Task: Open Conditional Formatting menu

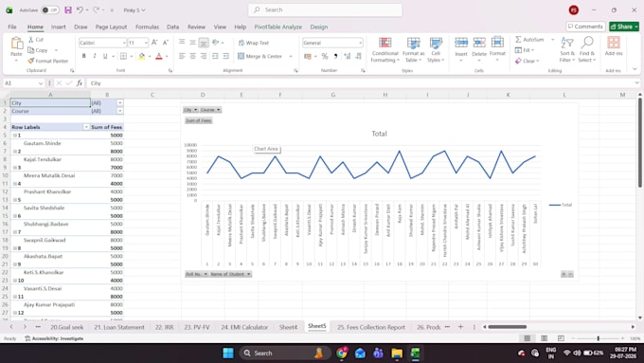Action: 385,49
